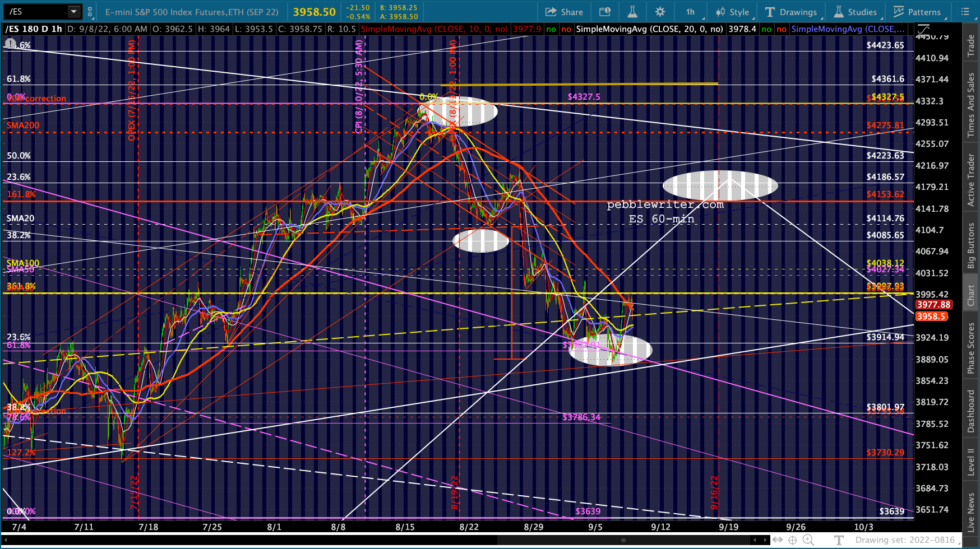The image size is (980, 549).
Task: Open the symbol selector dropdown arrow
Action: coord(73,11)
